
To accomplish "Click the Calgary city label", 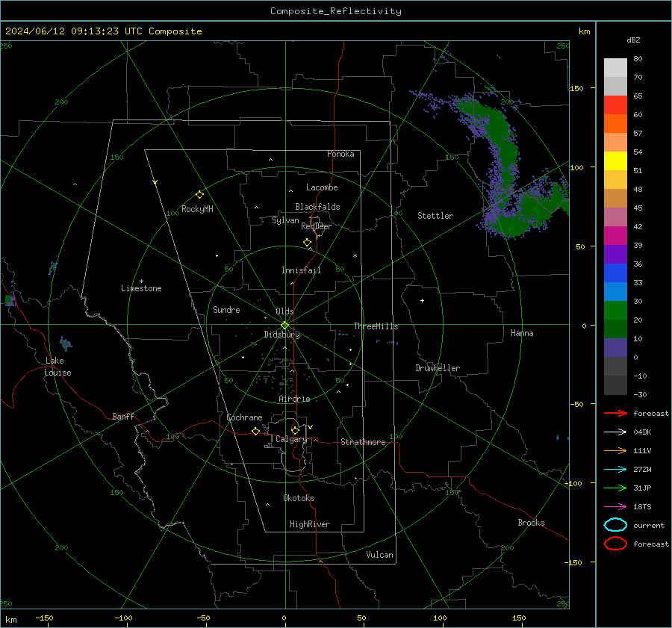I will pyautogui.click(x=291, y=439).
